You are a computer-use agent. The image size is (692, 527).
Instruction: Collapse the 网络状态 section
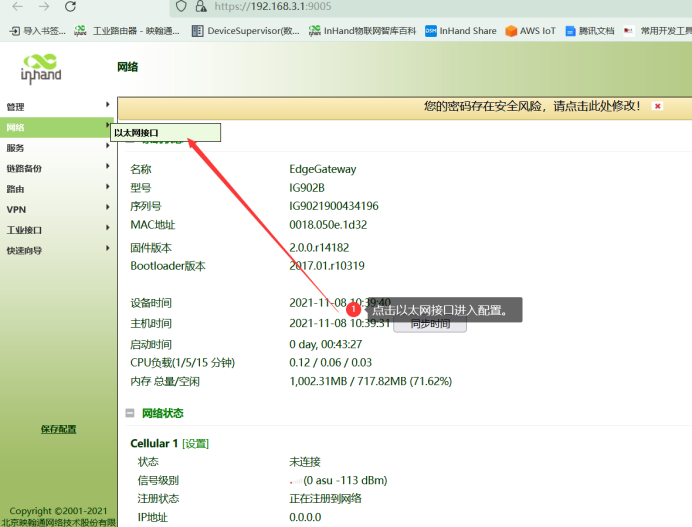(x=130, y=413)
